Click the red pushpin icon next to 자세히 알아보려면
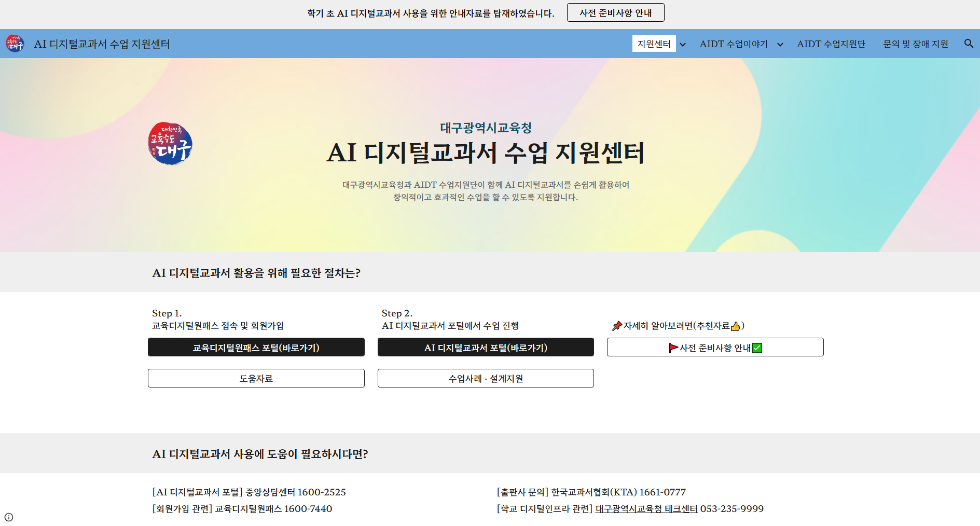The width and height of the screenshot is (980, 526). pyautogui.click(x=616, y=326)
